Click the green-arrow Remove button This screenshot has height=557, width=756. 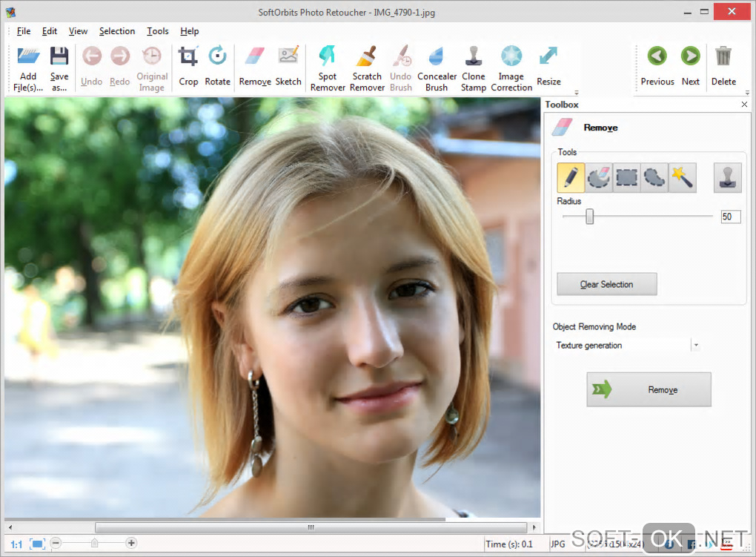tap(649, 389)
